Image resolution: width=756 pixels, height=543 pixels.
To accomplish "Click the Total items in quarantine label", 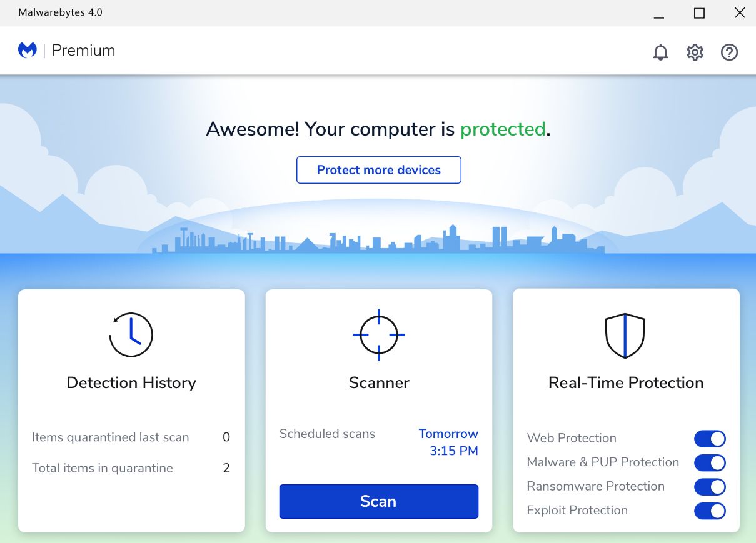I will (103, 468).
